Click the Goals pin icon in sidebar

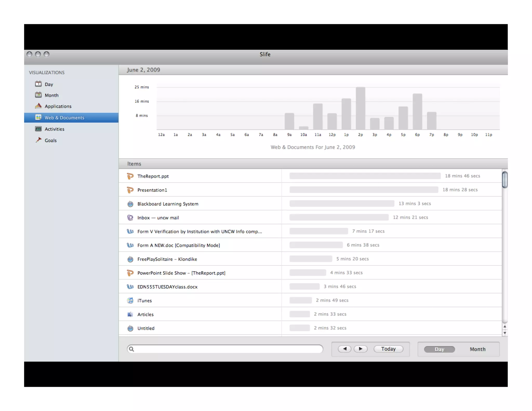pyautogui.click(x=38, y=140)
